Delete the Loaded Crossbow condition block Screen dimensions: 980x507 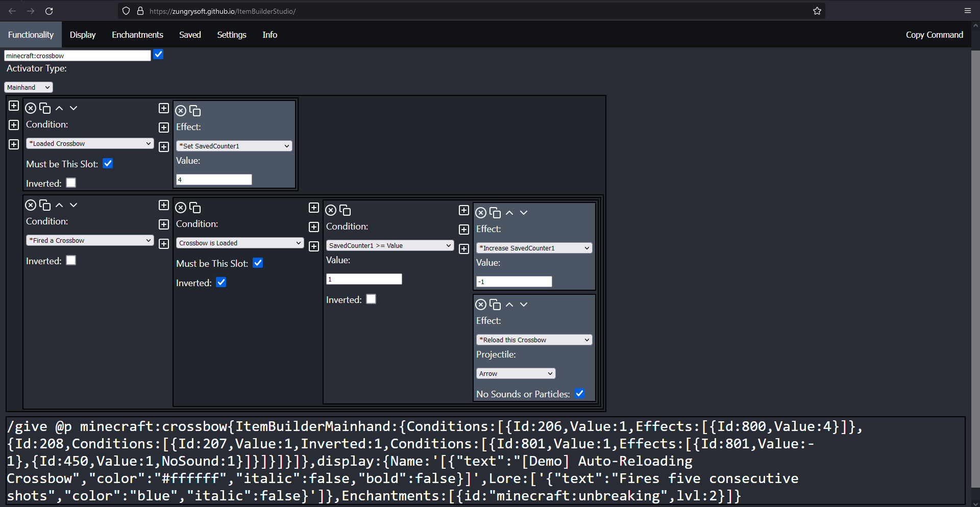[31, 108]
